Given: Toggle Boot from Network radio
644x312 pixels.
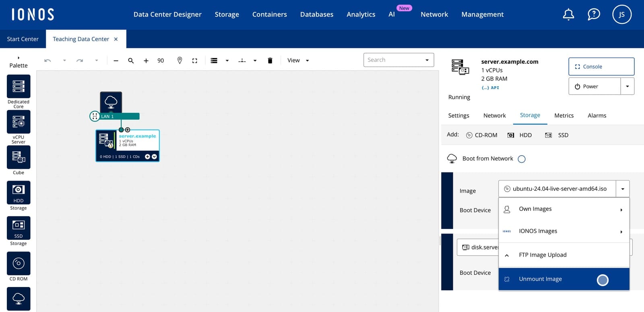Looking at the screenshot, I should (522, 159).
